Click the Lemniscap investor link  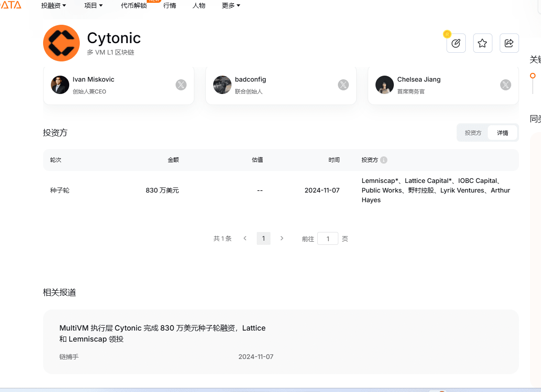pos(380,181)
